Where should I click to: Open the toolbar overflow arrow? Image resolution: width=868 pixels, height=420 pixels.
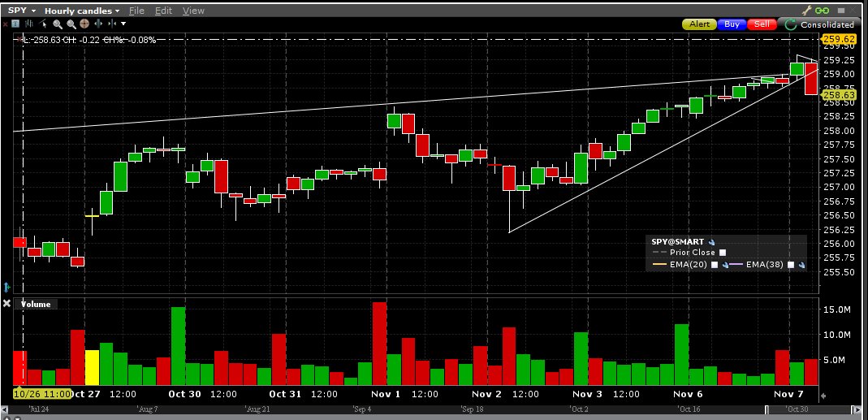coord(123,24)
